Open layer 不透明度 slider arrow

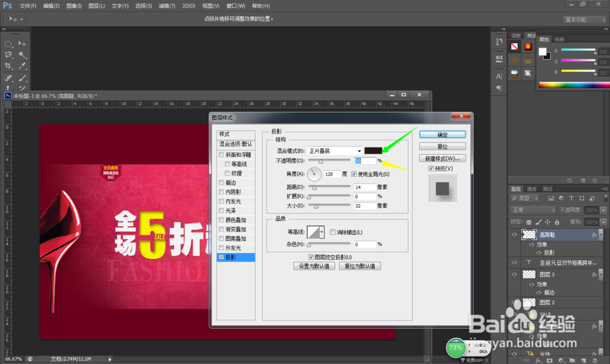tap(603, 210)
